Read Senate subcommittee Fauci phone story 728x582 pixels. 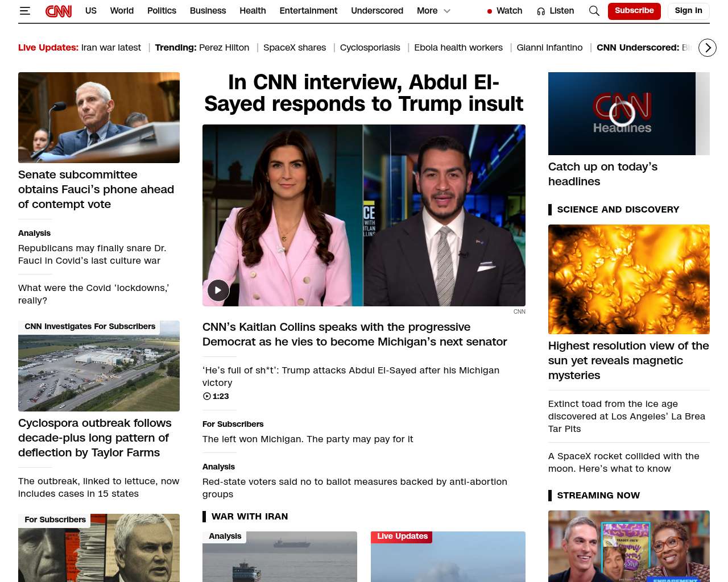[96, 189]
